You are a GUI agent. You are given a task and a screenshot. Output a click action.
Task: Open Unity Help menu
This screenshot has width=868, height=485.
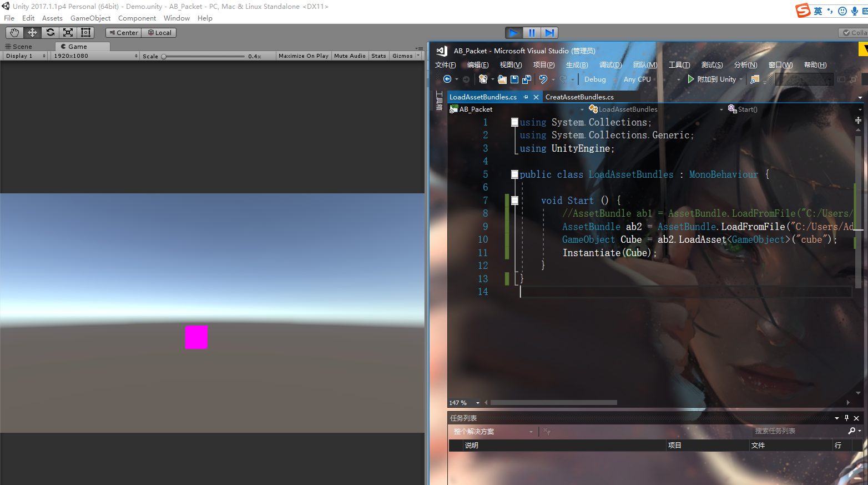(x=205, y=18)
